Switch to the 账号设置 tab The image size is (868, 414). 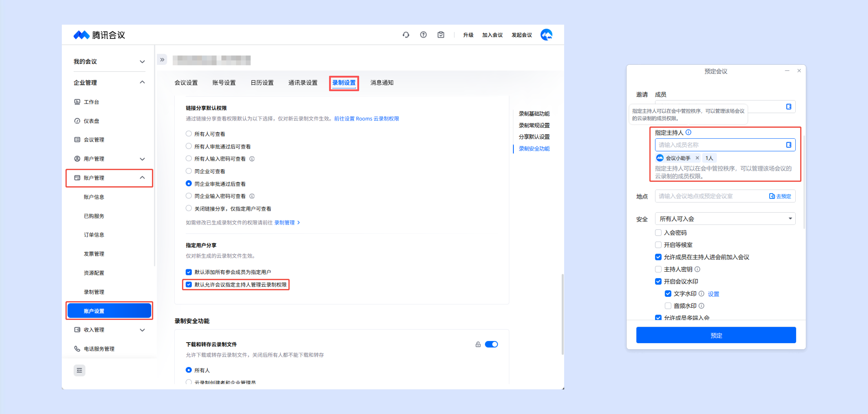click(224, 83)
